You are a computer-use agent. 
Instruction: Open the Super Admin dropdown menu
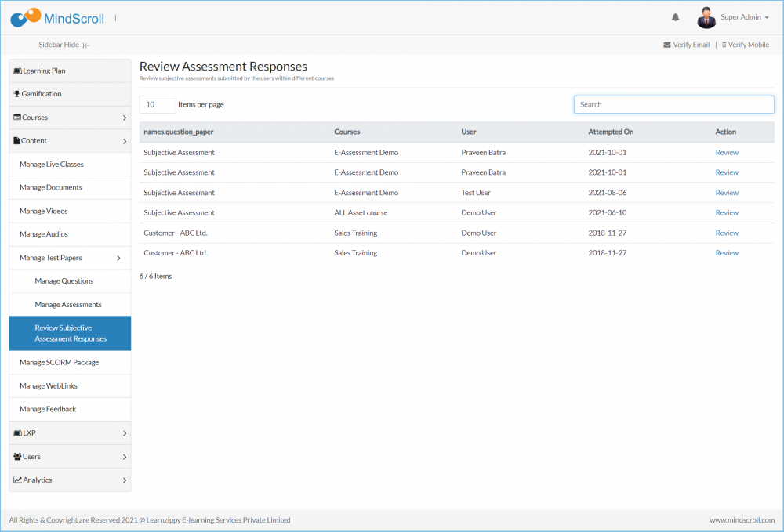pos(745,17)
